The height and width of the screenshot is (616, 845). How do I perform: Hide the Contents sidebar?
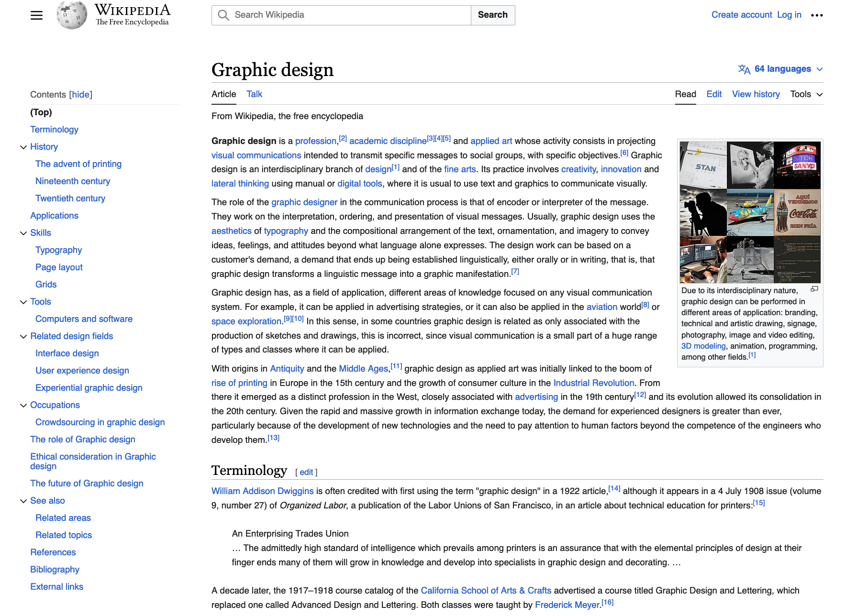pyautogui.click(x=81, y=95)
